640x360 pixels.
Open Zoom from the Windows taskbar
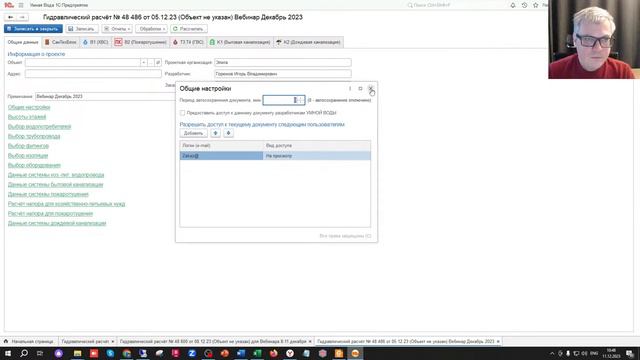click(192, 353)
